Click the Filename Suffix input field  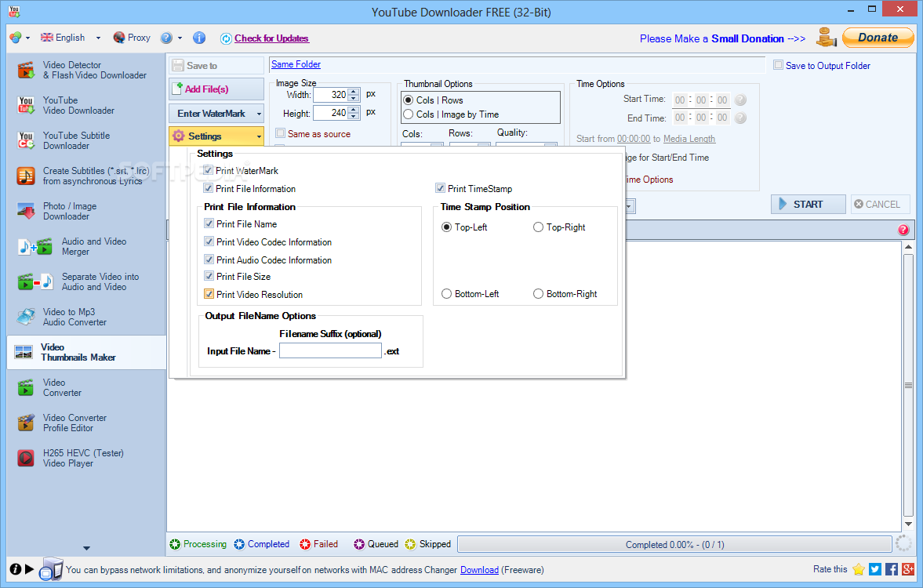point(330,350)
